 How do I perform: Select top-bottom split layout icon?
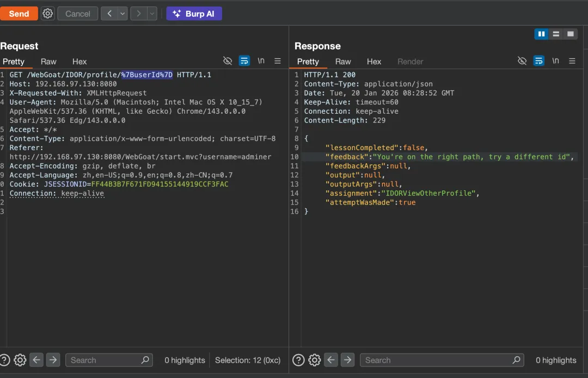pyautogui.click(x=556, y=34)
